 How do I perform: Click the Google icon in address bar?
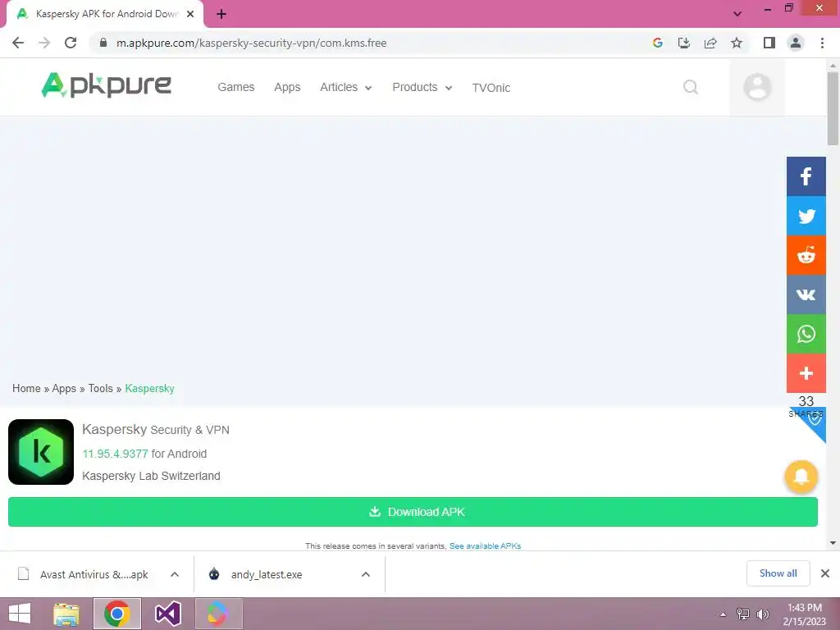pos(658,43)
